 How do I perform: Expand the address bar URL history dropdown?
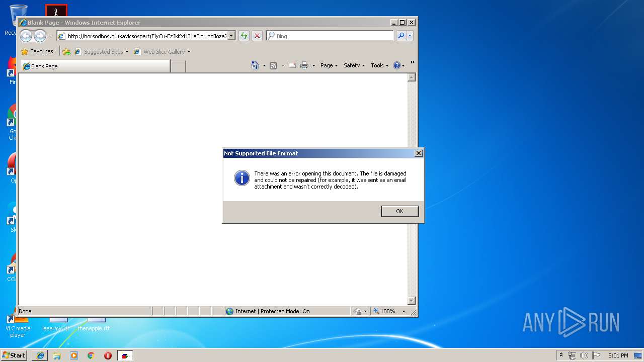tap(231, 36)
